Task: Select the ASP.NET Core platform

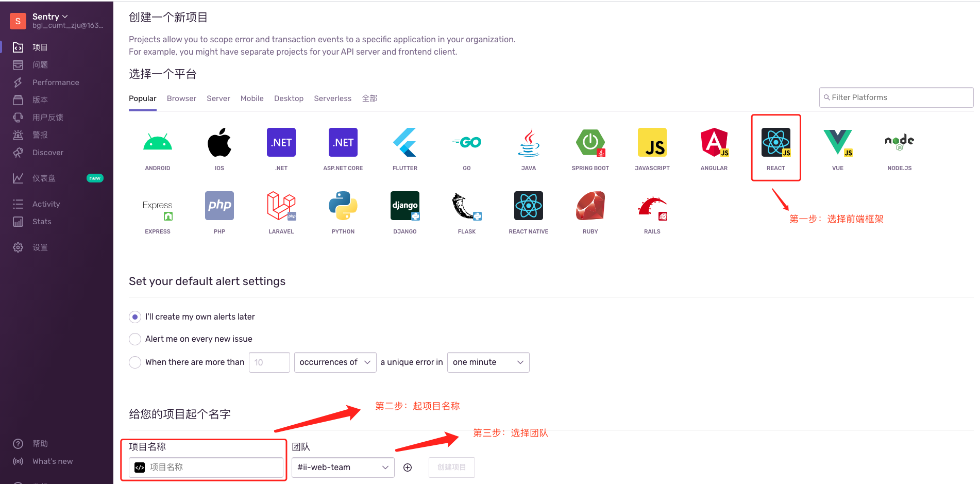Action: pyautogui.click(x=343, y=142)
